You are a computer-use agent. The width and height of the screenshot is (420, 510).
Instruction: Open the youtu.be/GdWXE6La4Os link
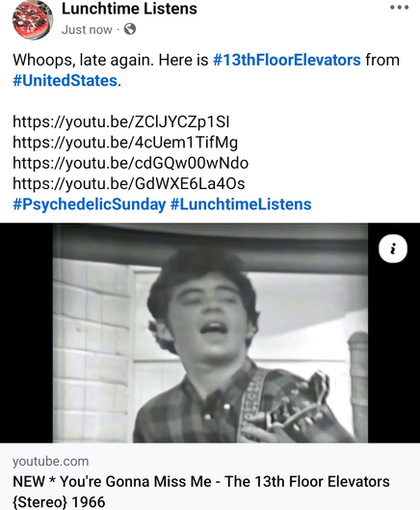(129, 183)
